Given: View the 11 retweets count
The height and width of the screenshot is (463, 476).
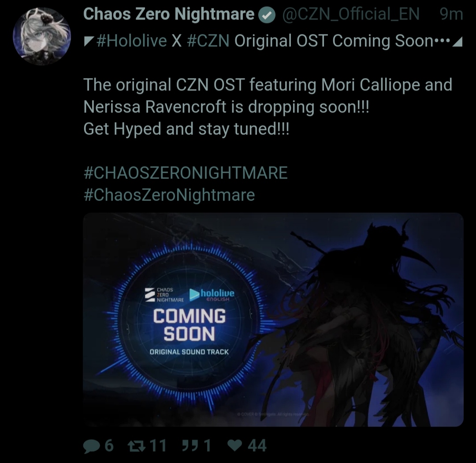Looking at the screenshot, I should 158,446.
